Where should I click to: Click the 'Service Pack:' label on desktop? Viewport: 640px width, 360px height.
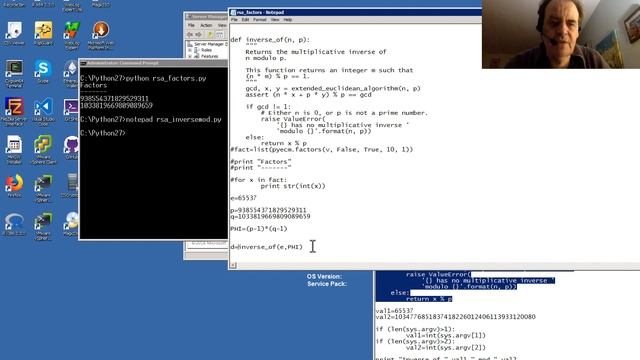click(x=327, y=284)
